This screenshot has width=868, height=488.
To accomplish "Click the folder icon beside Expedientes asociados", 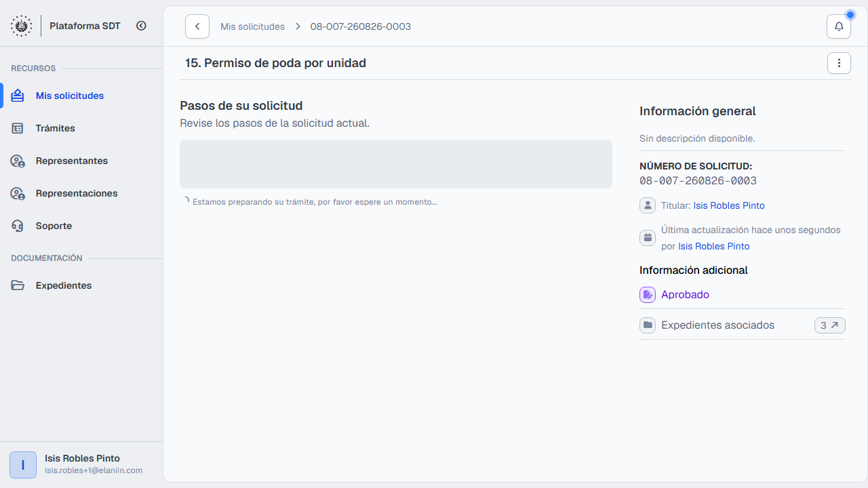I will point(648,325).
